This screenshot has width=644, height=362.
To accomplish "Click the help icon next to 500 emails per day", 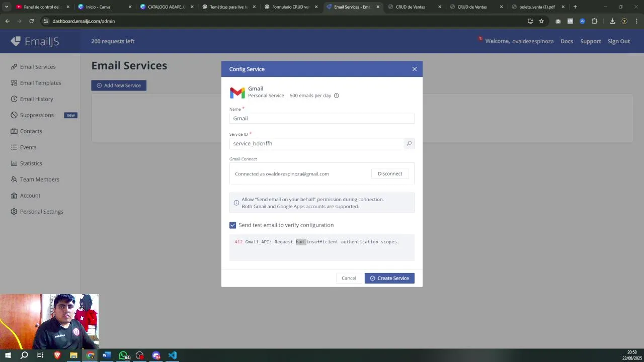I will pos(337,96).
